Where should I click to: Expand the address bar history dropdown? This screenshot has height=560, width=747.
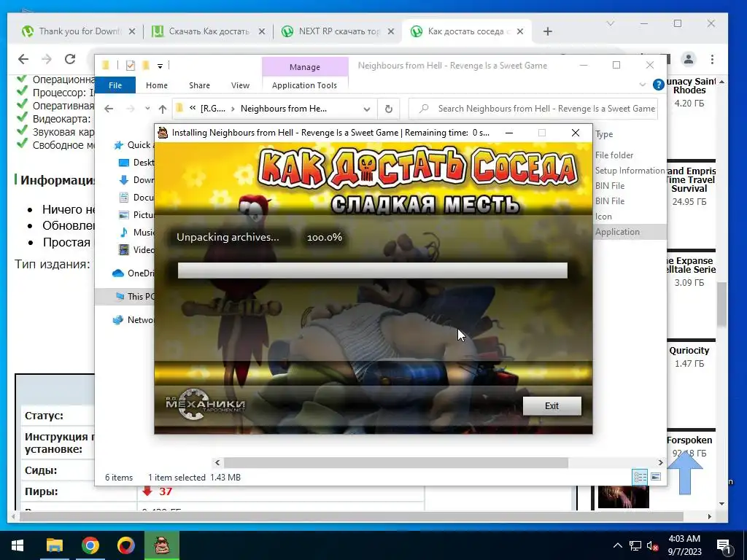pos(366,109)
